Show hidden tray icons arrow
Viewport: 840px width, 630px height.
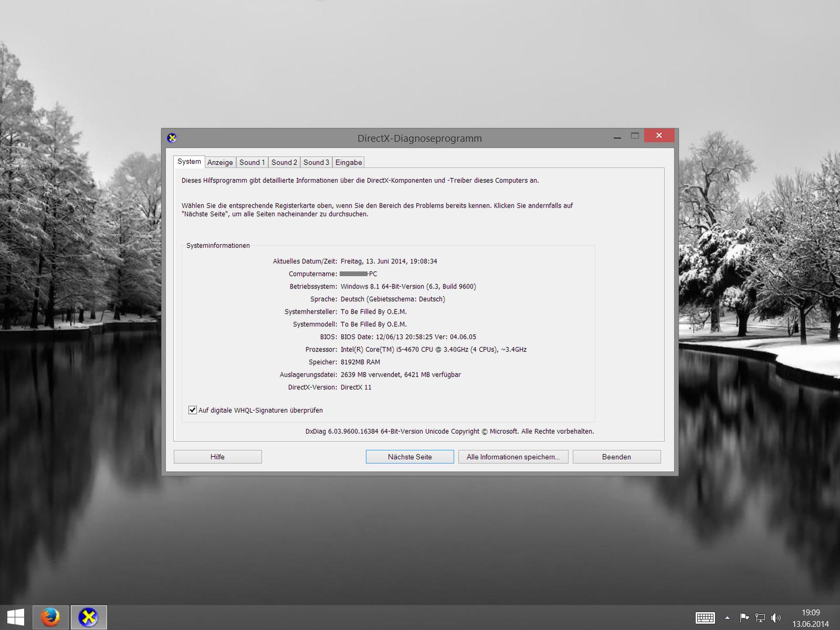pyautogui.click(x=727, y=618)
